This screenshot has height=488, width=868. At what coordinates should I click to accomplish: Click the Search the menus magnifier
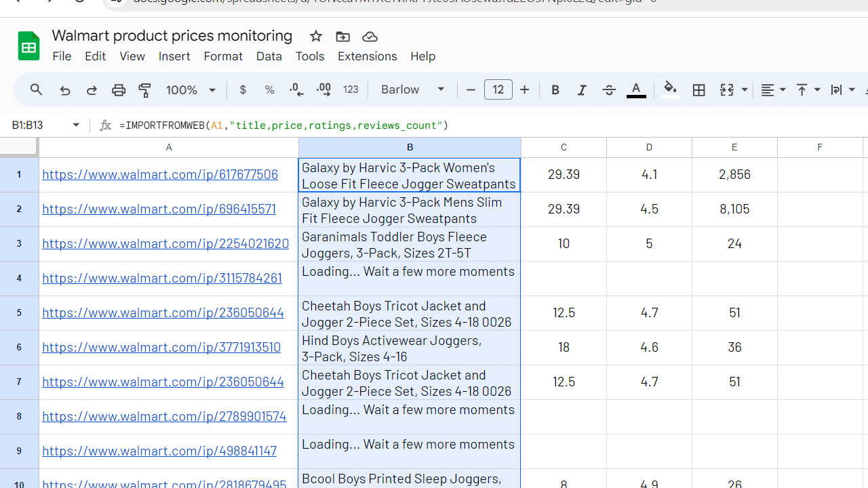[x=37, y=90]
